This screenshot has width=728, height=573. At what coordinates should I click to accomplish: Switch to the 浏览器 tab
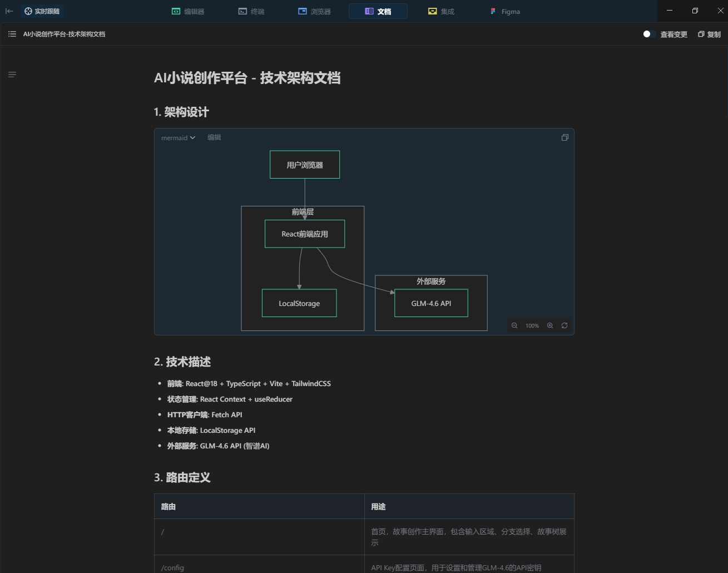[x=315, y=11]
